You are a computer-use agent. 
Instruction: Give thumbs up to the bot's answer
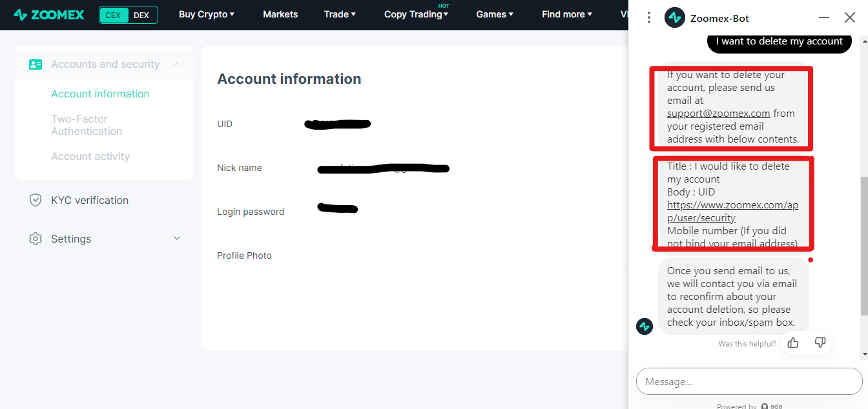pyautogui.click(x=793, y=343)
